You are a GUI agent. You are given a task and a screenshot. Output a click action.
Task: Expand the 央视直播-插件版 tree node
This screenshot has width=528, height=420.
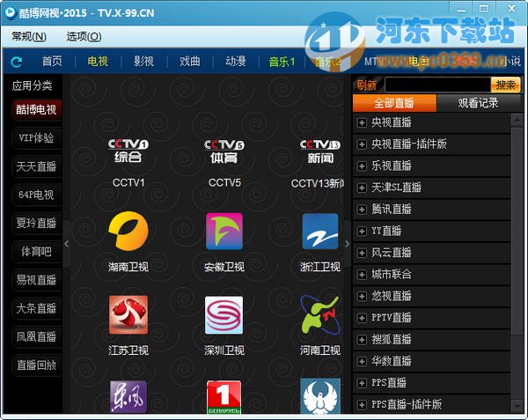point(362,144)
